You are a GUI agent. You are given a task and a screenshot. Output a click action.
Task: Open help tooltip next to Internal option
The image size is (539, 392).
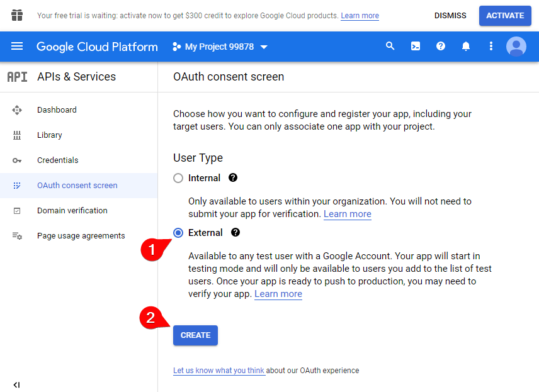(x=232, y=178)
